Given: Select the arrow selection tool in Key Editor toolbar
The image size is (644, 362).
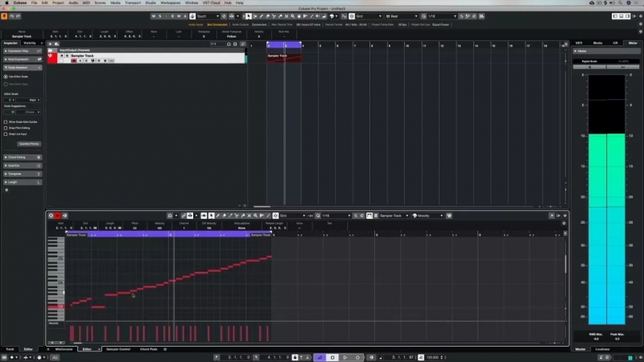Looking at the screenshot, I should click(211, 216).
